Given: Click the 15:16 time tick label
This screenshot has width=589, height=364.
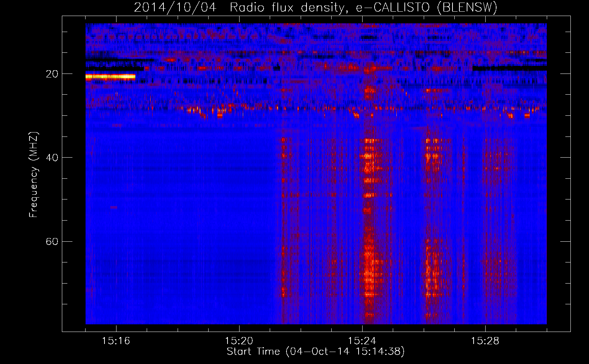Looking at the screenshot, I should [116, 341].
